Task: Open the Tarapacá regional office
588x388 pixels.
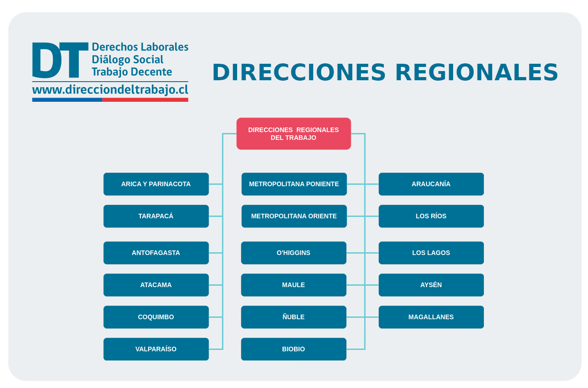Action: point(156,216)
